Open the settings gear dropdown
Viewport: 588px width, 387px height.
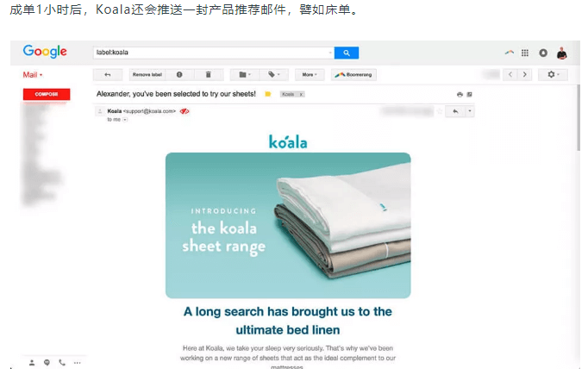[553, 75]
